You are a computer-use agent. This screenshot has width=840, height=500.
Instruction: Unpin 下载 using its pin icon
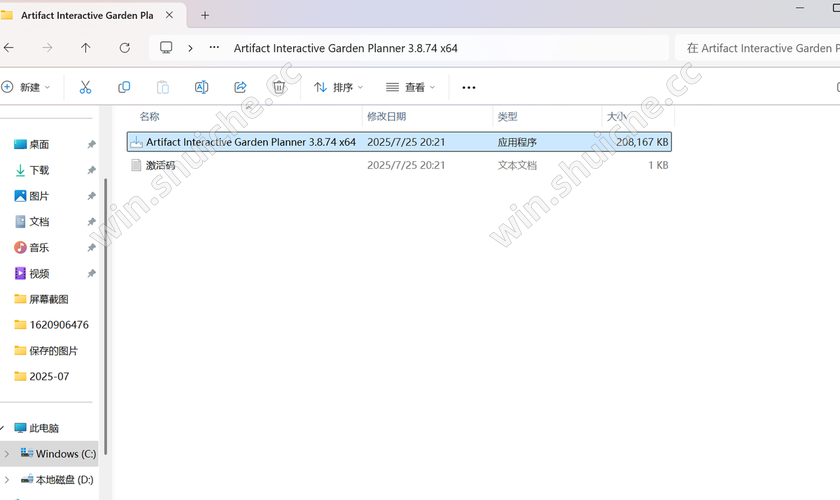(92, 170)
